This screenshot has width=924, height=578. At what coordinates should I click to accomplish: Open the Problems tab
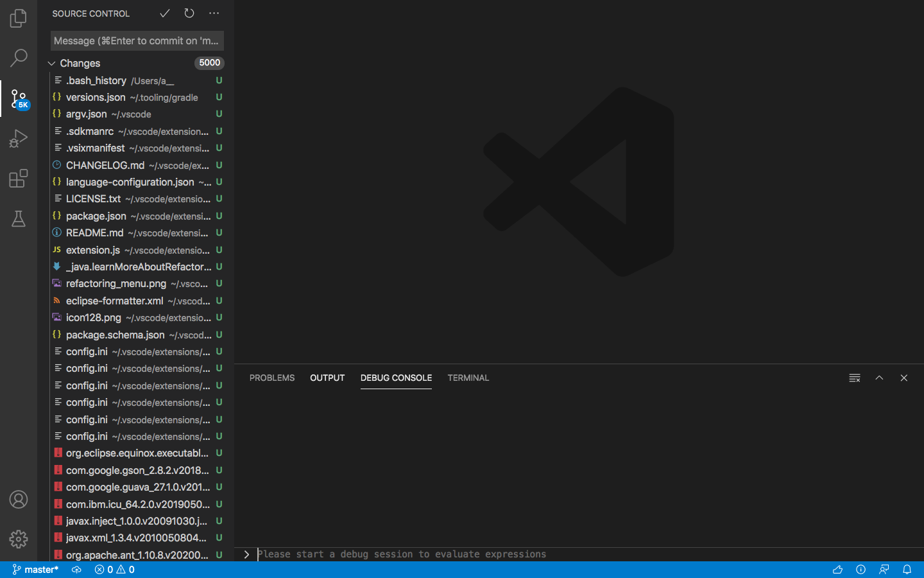(x=272, y=378)
